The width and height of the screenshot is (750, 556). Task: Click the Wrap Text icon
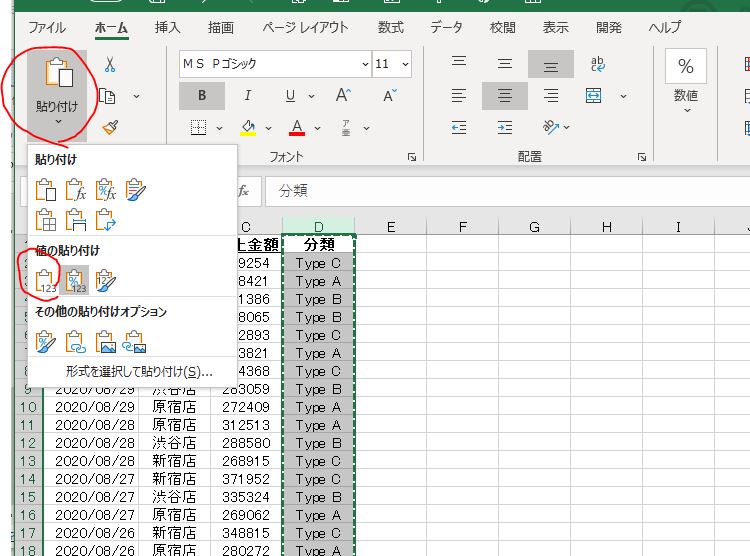598,64
